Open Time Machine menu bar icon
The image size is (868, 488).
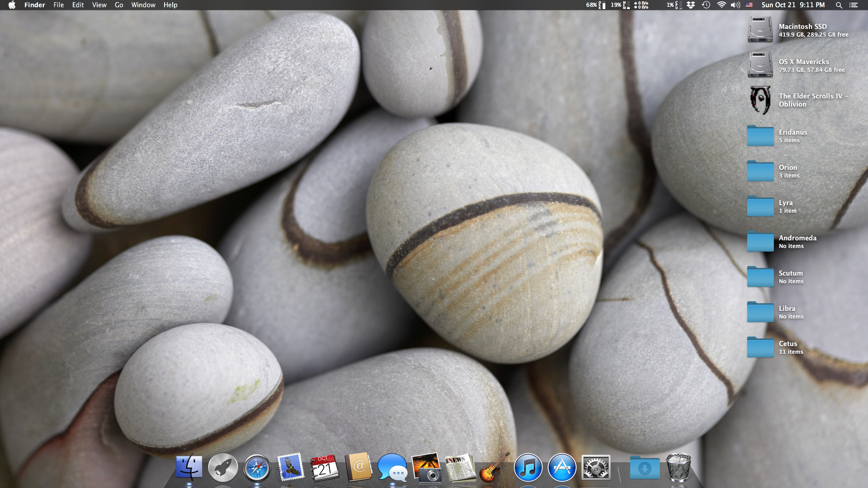[x=706, y=5]
